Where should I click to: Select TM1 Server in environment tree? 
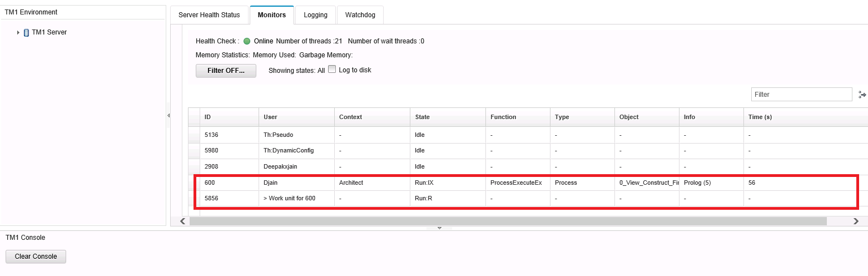pyautogui.click(x=49, y=32)
